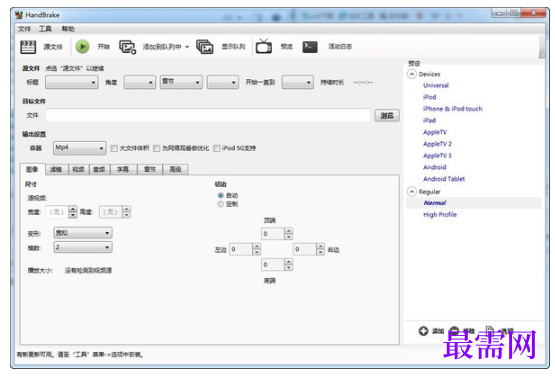
Task: Select the AppleTV 3 preset
Action: (x=437, y=155)
